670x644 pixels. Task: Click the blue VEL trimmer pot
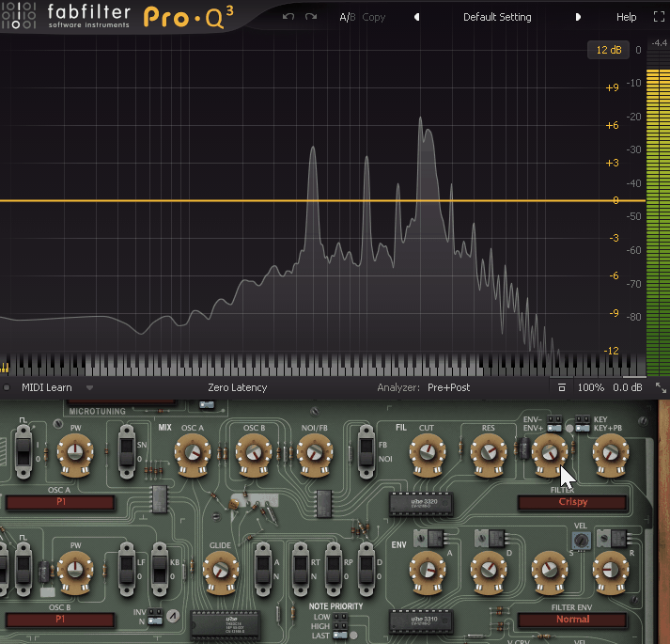tap(581, 541)
